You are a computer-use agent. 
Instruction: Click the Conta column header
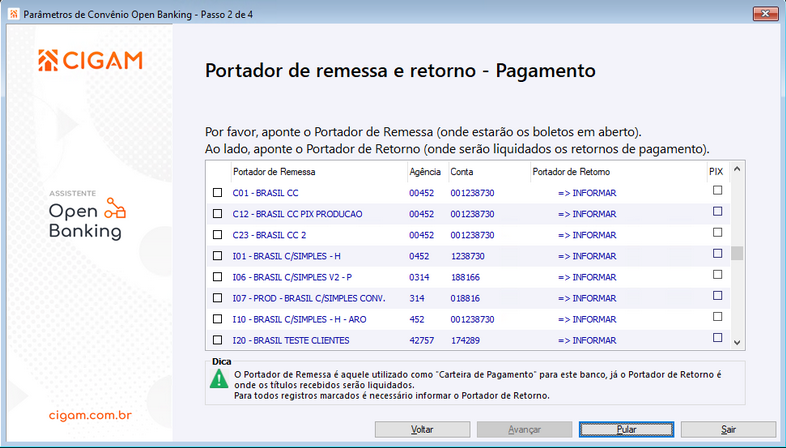489,172
